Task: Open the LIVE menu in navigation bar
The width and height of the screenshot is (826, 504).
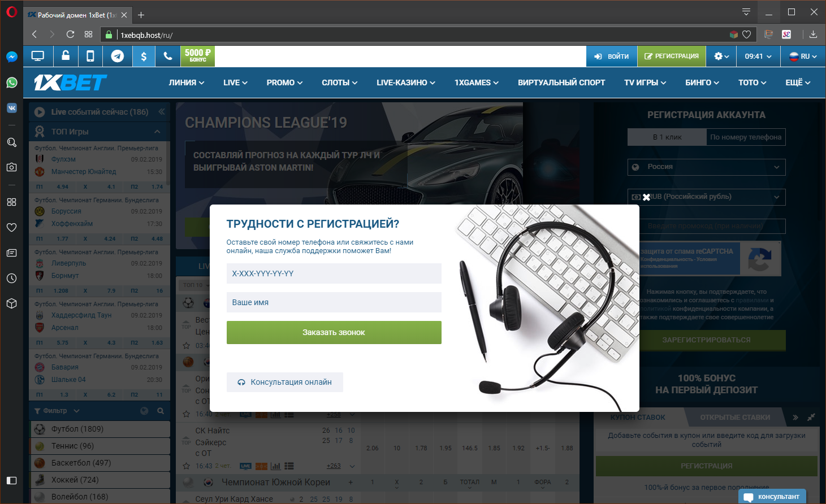Action: [235, 82]
